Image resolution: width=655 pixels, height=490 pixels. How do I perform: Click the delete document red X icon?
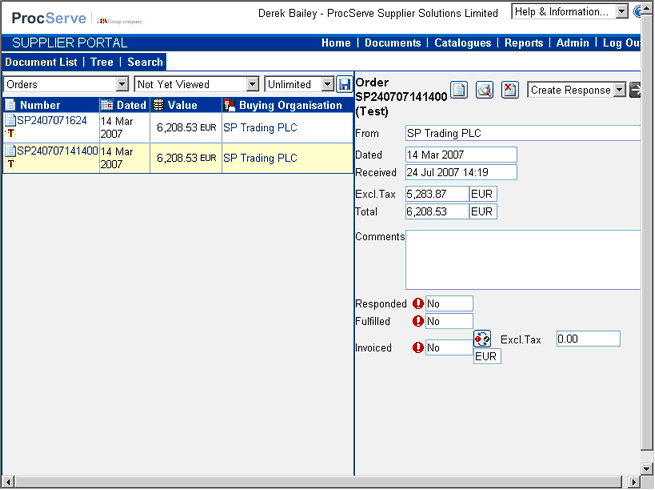pyautogui.click(x=510, y=90)
